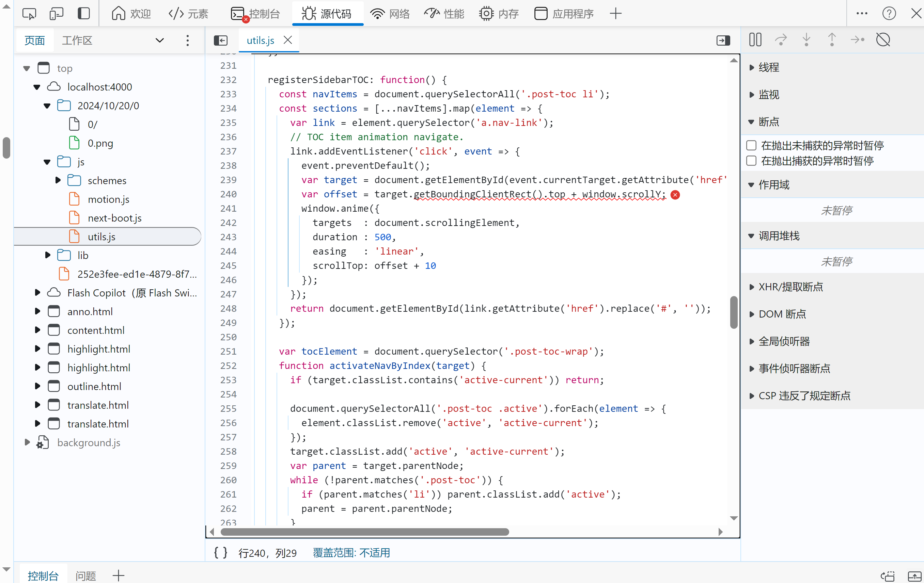
Task: Click the inspect element picker icon
Action: coord(29,14)
